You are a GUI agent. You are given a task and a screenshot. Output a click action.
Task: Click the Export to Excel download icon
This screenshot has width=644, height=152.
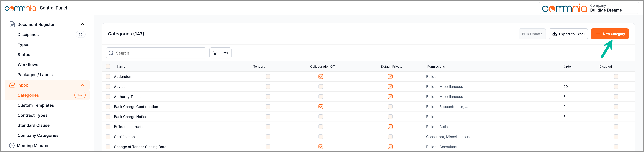(555, 34)
